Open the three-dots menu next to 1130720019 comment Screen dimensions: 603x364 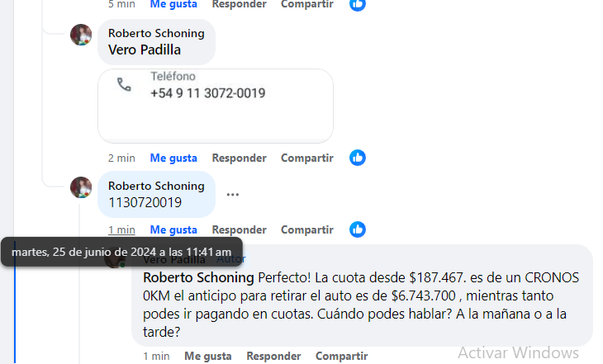(x=233, y=195)
